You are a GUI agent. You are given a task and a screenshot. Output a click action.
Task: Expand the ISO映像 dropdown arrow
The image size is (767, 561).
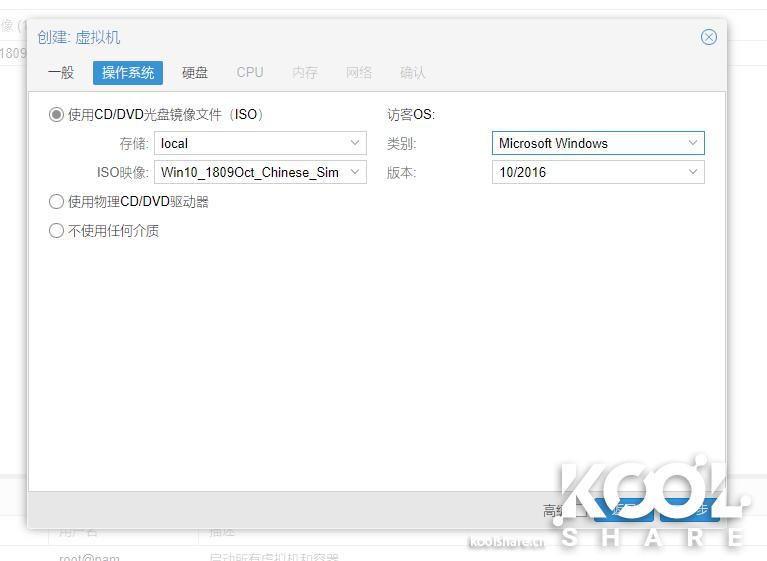(x=355, y=172)
